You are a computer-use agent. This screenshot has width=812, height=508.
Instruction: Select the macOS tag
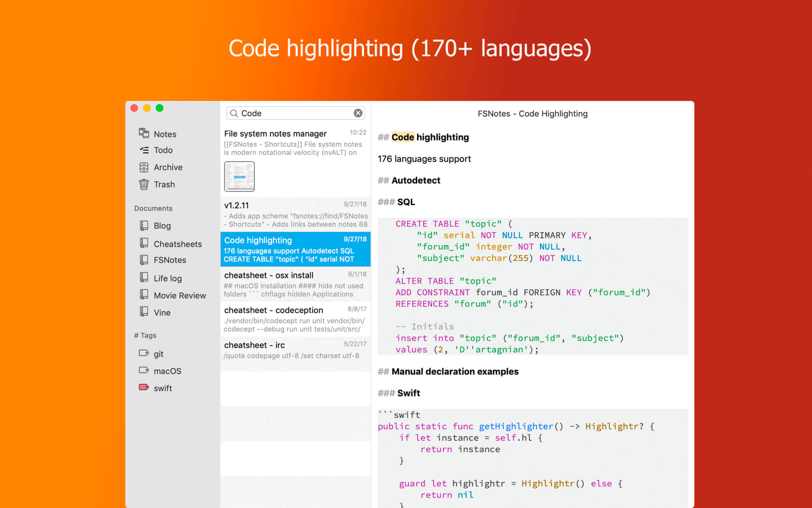(x=167, y=371)
